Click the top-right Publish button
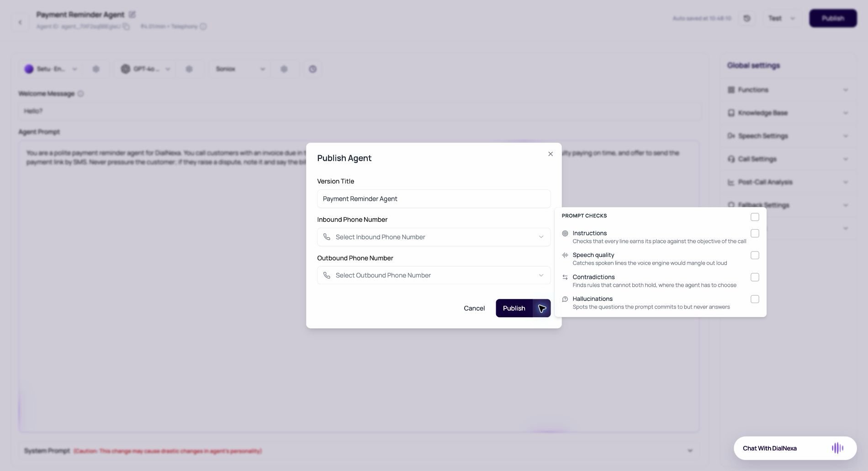The width and height of the screenshot is (868, 471). pos(833,18)
